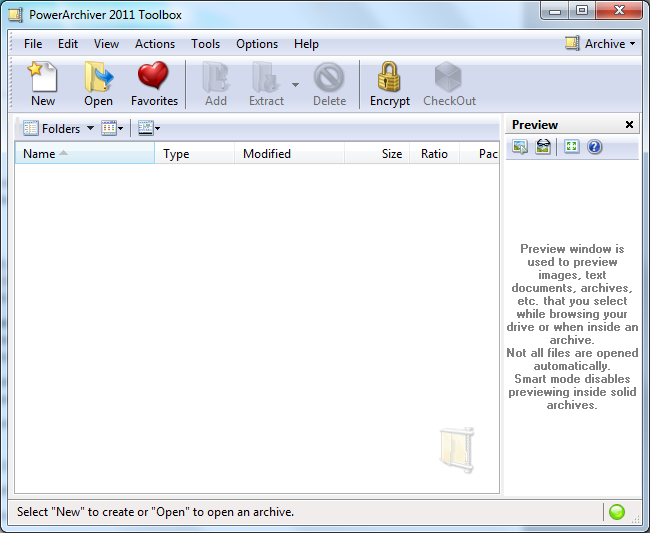Open the View menu
The image size is (650, 533).
coord(106,44)
